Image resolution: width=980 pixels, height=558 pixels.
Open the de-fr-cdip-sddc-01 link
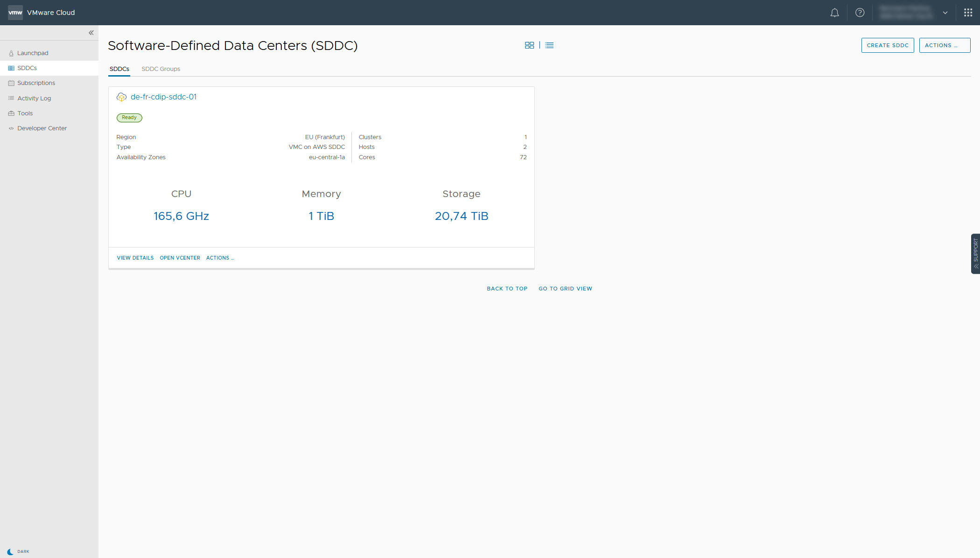(163, 97)
